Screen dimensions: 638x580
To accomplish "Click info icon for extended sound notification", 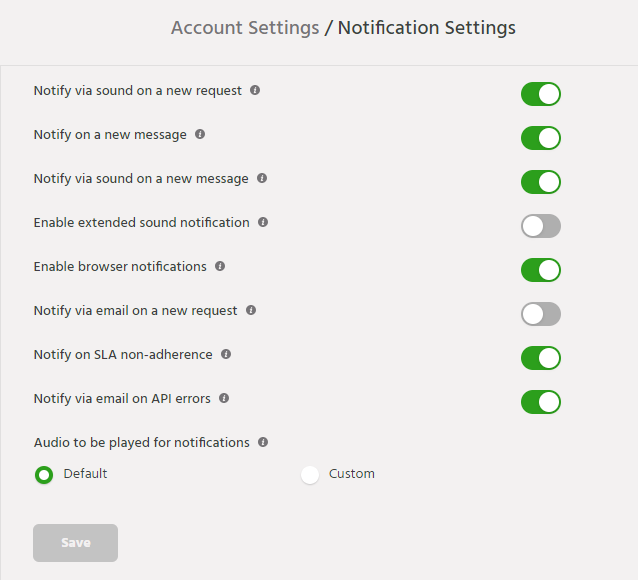I will click(x=263, y=222).
